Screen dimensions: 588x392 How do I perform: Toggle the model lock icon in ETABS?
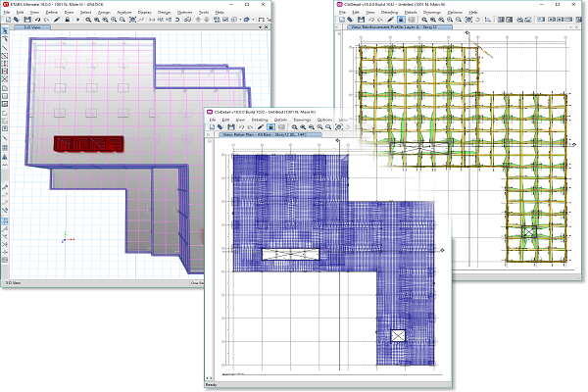pos(66,20)
